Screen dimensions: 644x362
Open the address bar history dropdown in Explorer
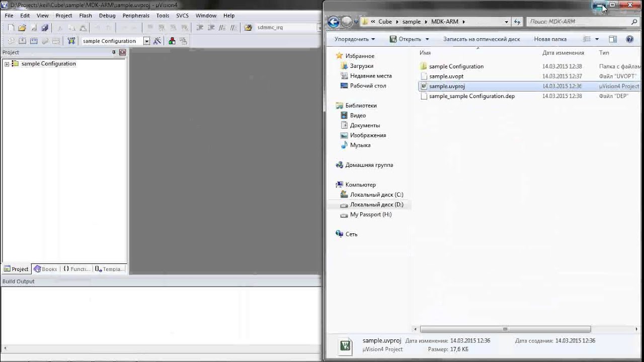click(x=507, y=22)
